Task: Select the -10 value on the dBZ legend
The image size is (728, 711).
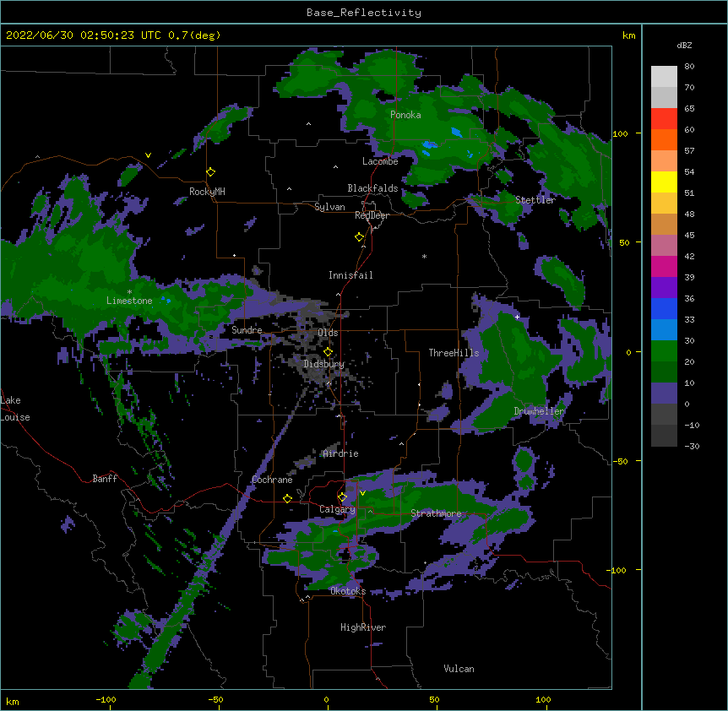Action: click(692, 425)
